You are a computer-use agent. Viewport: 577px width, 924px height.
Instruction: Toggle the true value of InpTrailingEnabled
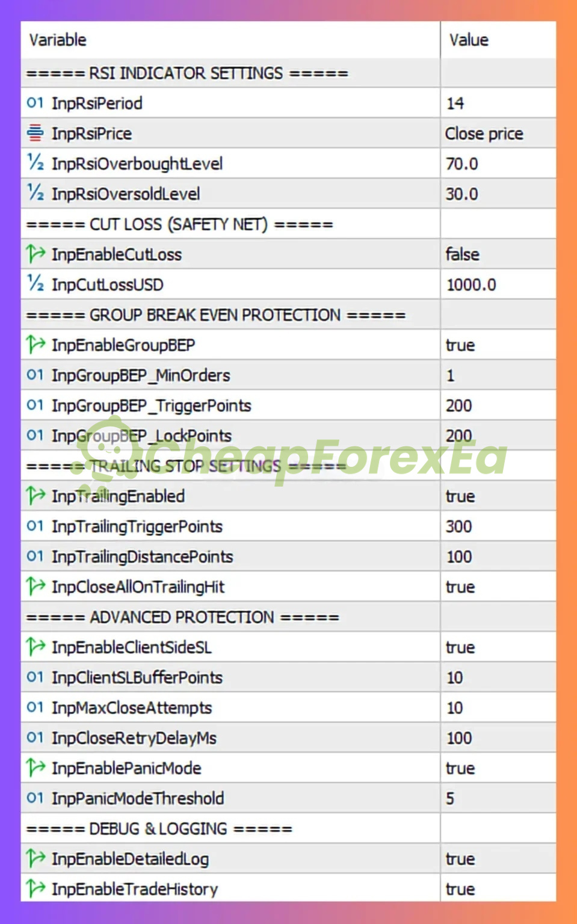[460, 496]
